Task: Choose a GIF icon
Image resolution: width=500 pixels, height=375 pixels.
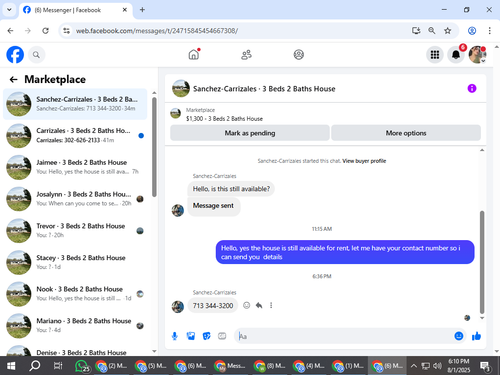Action: click(x=222, y=336)
